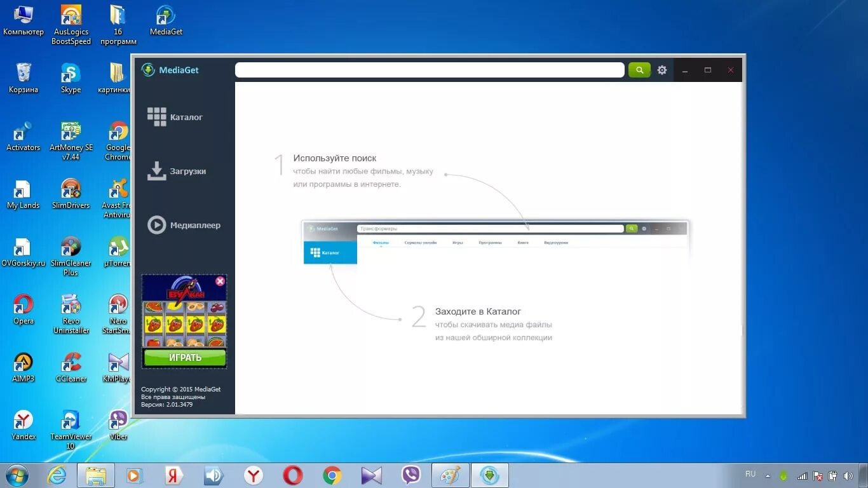
Task: Select the Корзина recycle bin icon
Action: pyautogui.click(x=24, y=79)
